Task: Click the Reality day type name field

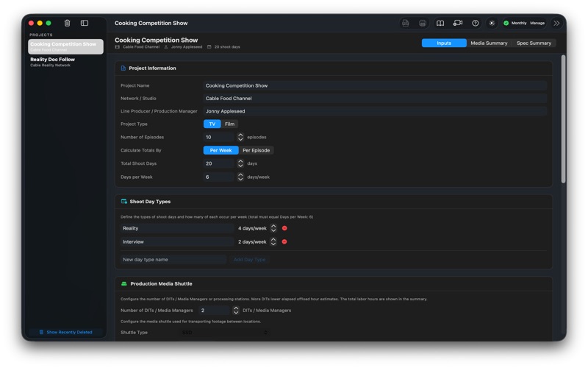Action: pyautogui.click(x=177, y=228)
